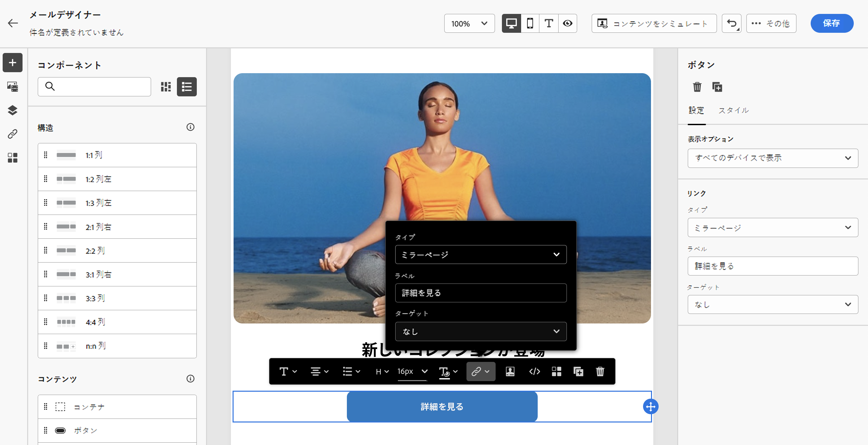Open the 100% zoom dropdown
The image size is (868, 445).
tap(469, 23)
